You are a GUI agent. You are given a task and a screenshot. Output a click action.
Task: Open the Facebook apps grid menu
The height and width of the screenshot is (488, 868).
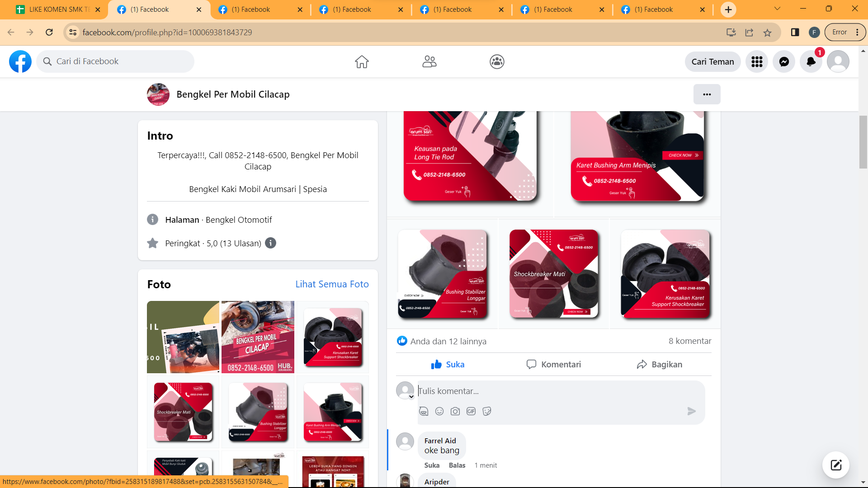coord(757,61)
